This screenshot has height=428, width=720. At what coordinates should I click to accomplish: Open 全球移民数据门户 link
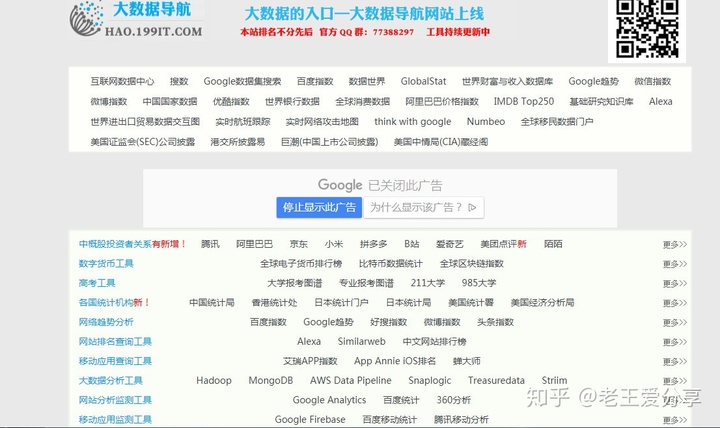557,122
